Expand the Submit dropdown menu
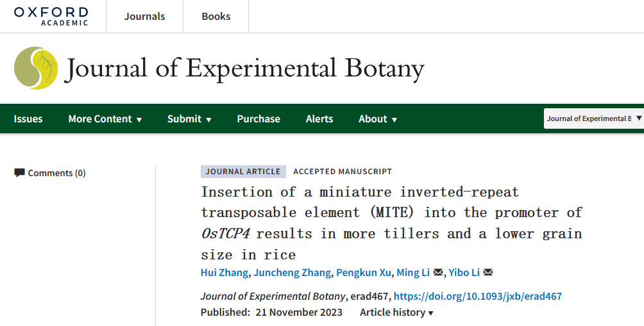The image size is (644, 326). tap(189, 119)
